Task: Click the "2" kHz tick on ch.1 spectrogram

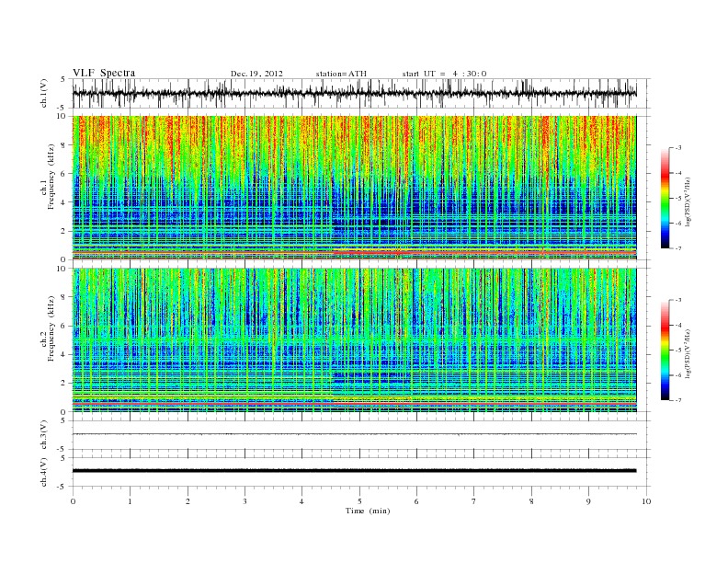Action: tap(63, 231)
